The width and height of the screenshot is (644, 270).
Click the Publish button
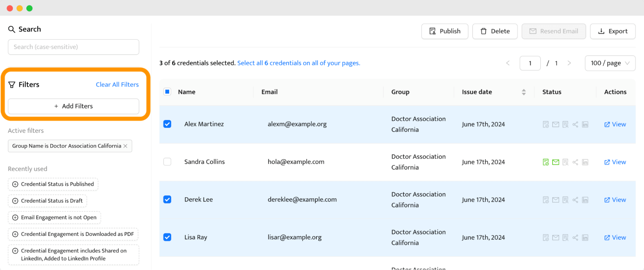445,31
